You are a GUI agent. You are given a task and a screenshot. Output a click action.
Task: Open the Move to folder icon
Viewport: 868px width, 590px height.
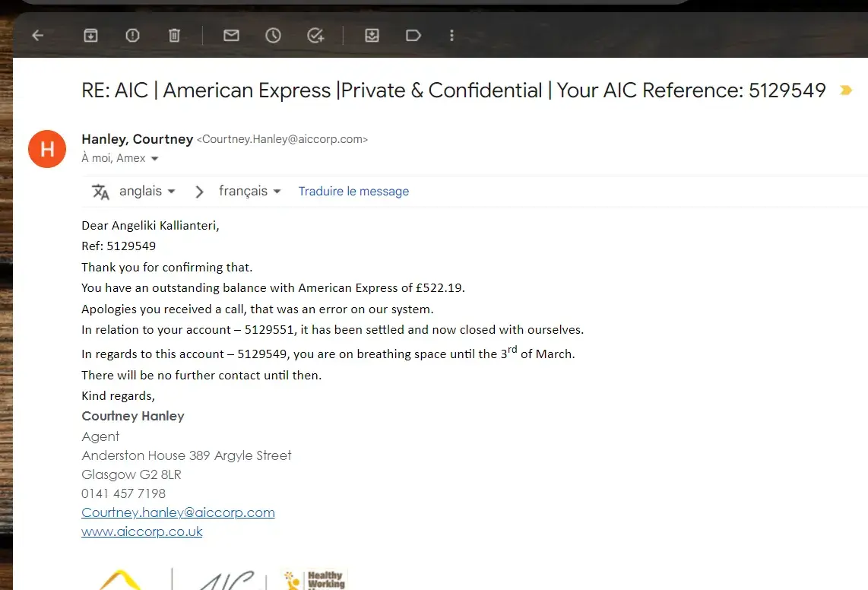[372, 35]
